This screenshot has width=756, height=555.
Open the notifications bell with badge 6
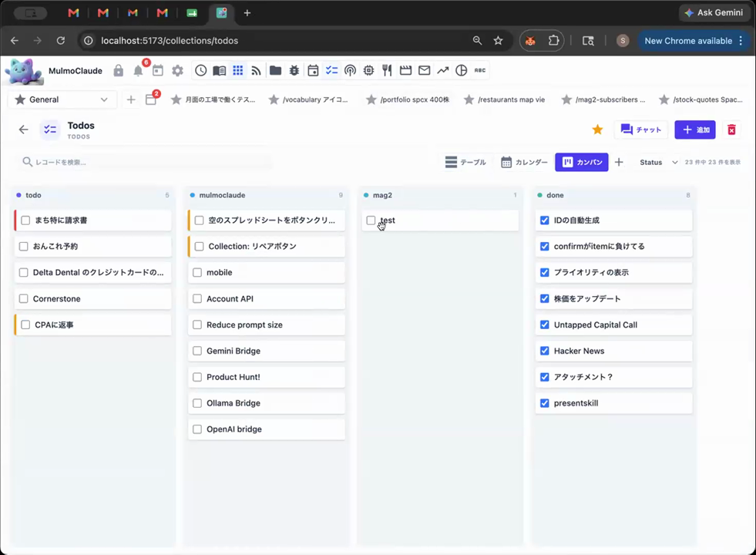(x=139, y=71)
